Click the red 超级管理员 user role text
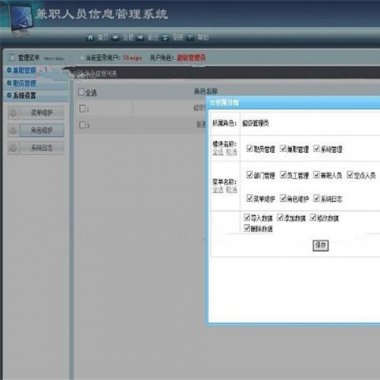 pos(191,58)
